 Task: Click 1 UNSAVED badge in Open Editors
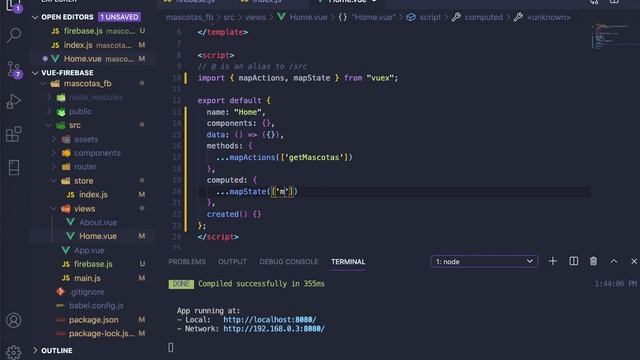coord(119,17)
